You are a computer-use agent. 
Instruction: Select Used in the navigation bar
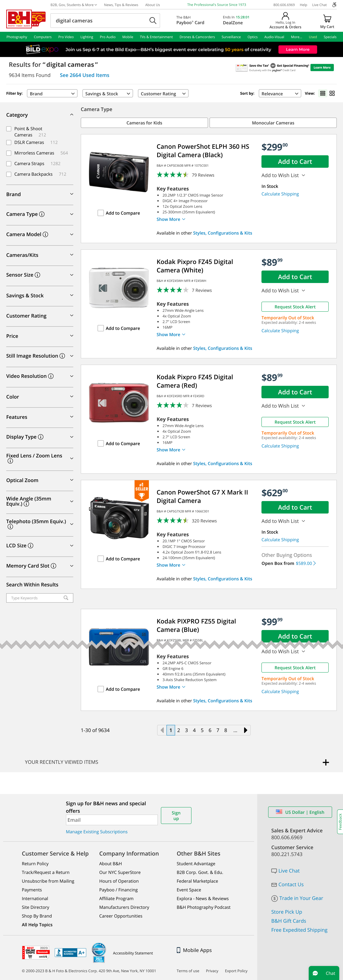tap(313, 37)
